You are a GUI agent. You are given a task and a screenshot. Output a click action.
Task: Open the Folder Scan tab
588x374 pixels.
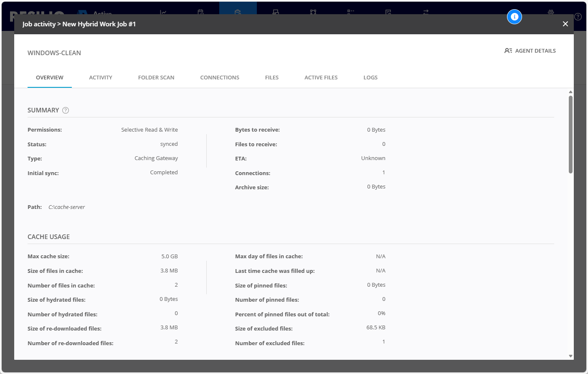point(156,78)
